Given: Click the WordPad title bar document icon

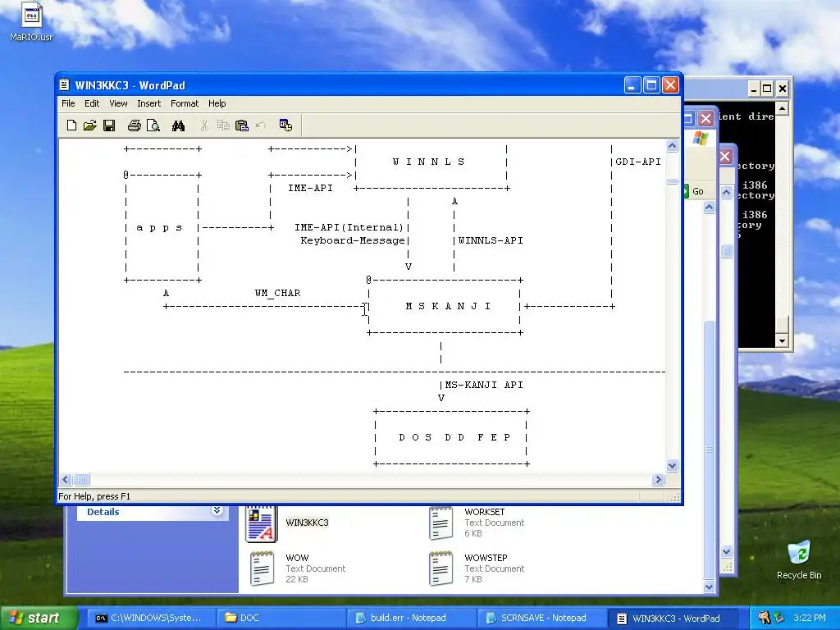Looking at the screenshot, I should click(x=65, y=85).
